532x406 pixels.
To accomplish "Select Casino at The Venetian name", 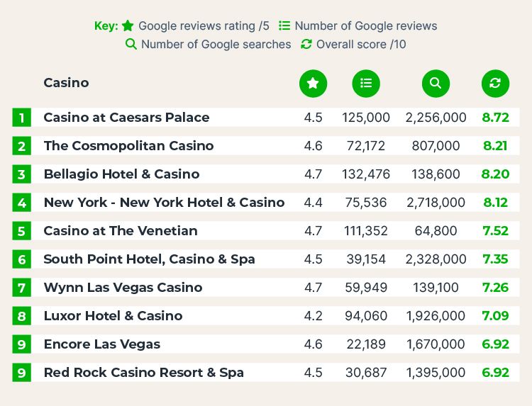I will point(121,231).
